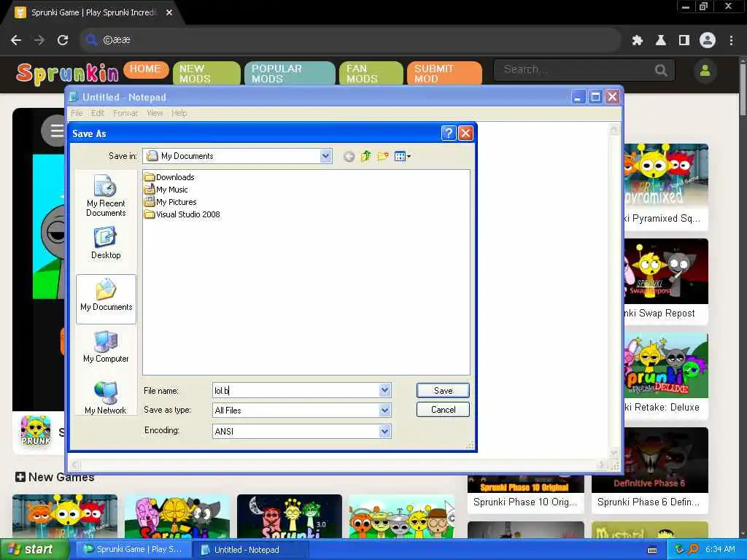Open the Sprunki Phase 10 Original link
747x560 pixels.
525,502
